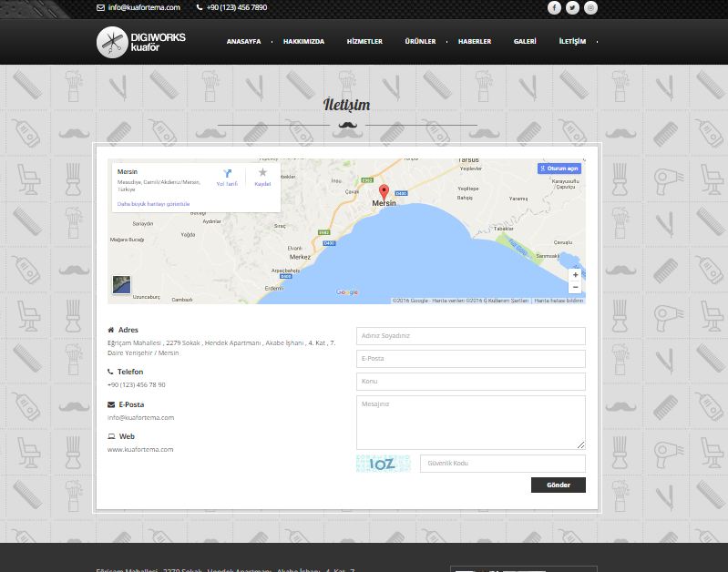Click the laptop icon beside Web
Image resolution: width=728 pixels, height=572 pixels.
[x=111, y=436]
